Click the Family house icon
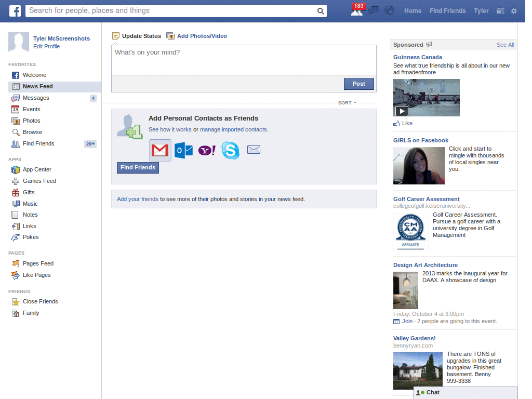Screen dimensions: 532x399 point(16,313)
